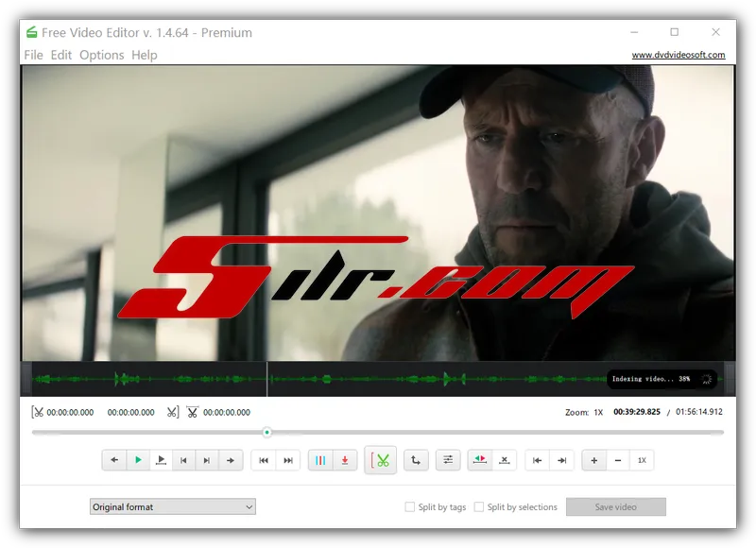Step forward with the right arrow button

click(x=231, y=460)
